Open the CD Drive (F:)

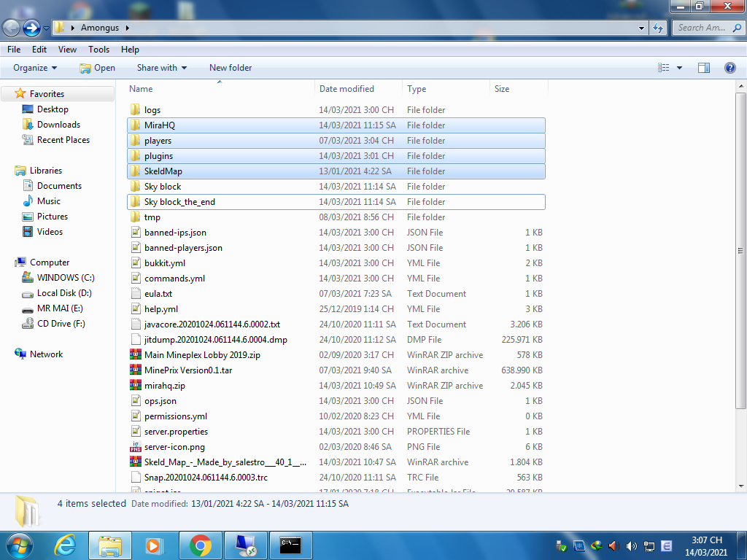click(61, 323)
